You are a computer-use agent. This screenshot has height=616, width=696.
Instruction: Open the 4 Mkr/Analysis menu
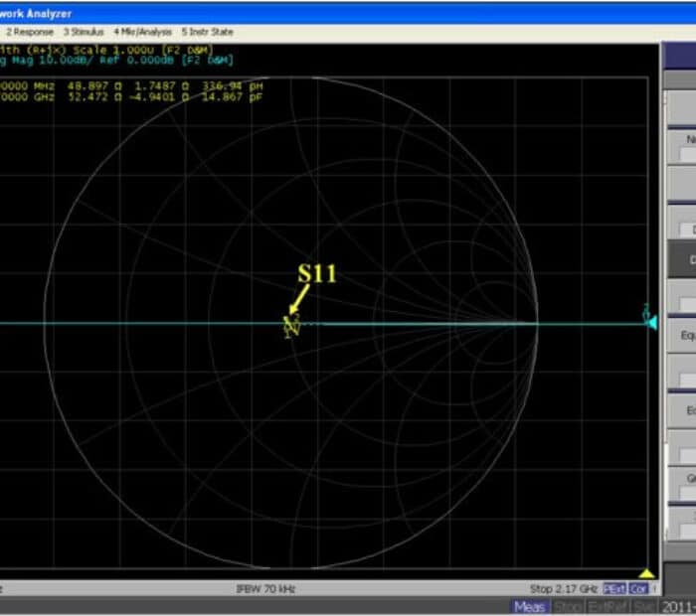(142, 32)
